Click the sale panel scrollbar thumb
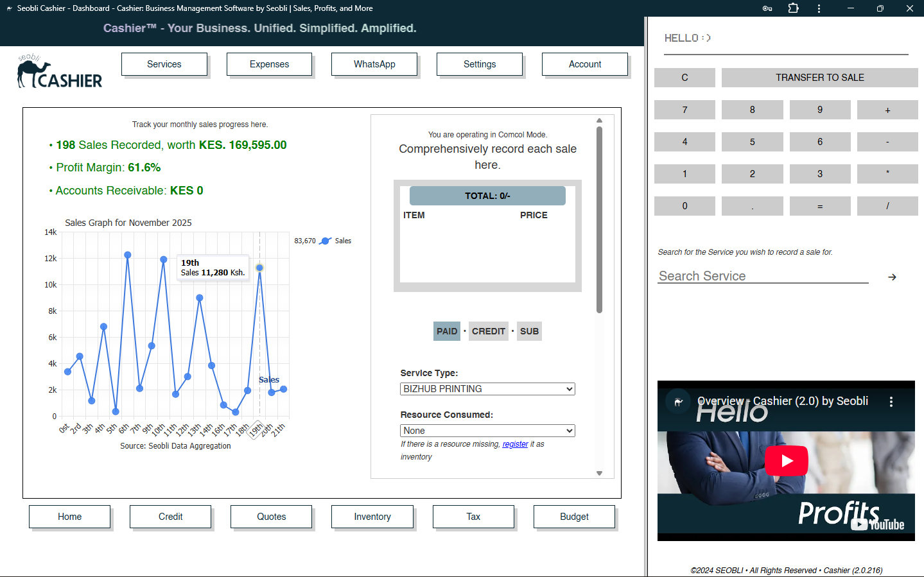 coord(599,220)
